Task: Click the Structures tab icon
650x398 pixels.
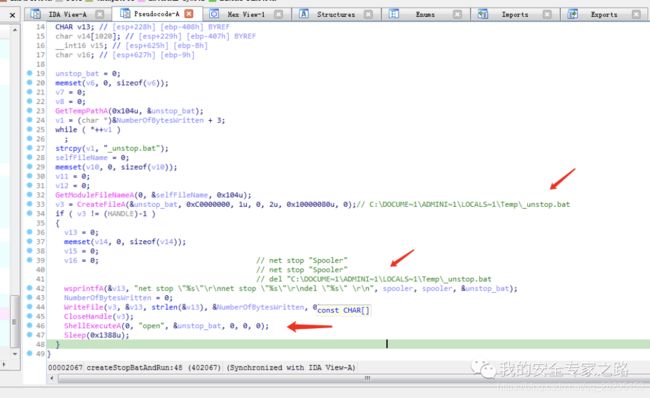Action: (x=304, y=14)
